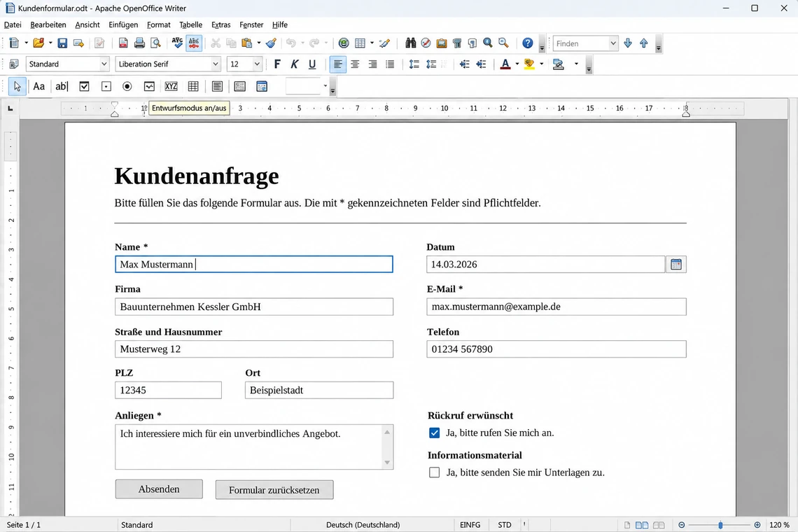Expand the New document dropdown arrow
This screenshot has height=532, width=798.
pos(26,43)
